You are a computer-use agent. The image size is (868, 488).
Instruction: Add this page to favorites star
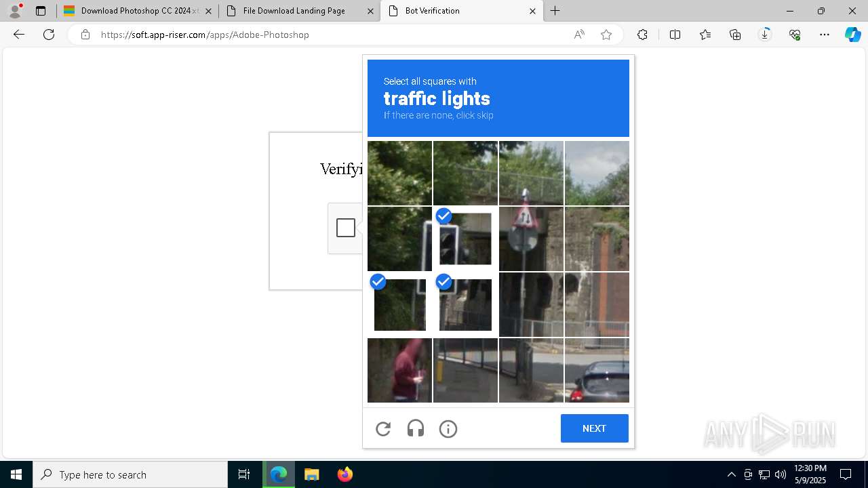tap(606, 35)
